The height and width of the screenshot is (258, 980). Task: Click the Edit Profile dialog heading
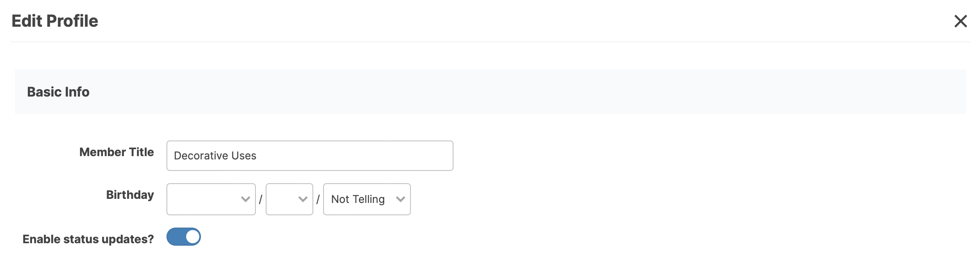point(55,21)
